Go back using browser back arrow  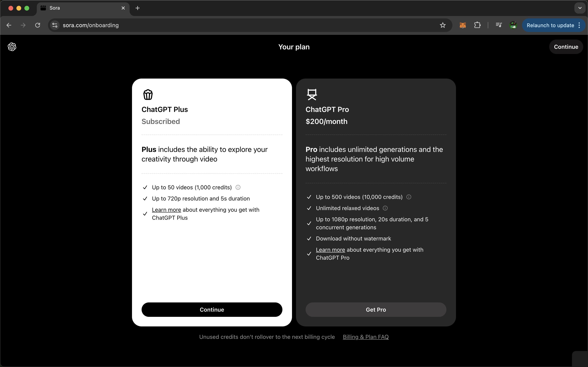pyautogui.click(x=9, y=25)
